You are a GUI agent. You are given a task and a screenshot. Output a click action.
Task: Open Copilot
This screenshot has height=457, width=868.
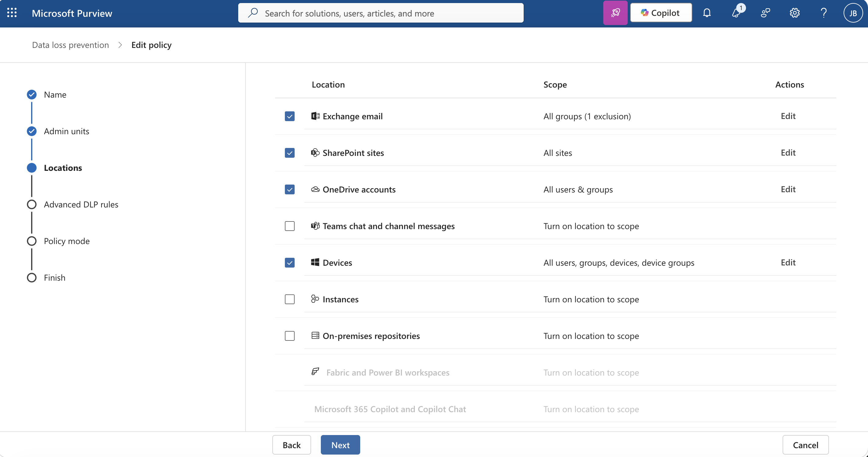click(661, 13)
